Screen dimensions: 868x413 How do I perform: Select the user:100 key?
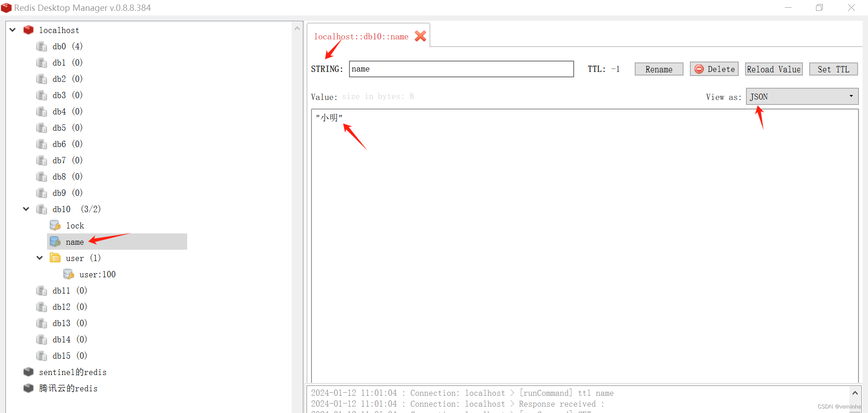pyautogui.click(x=98, y=274)
